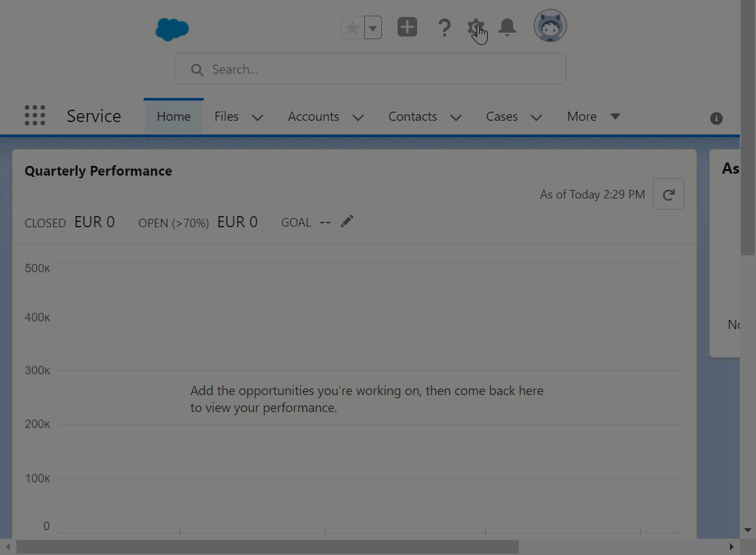
Task: Open the favorites list dropdown arrow
Action: click(x=373, y=28)
